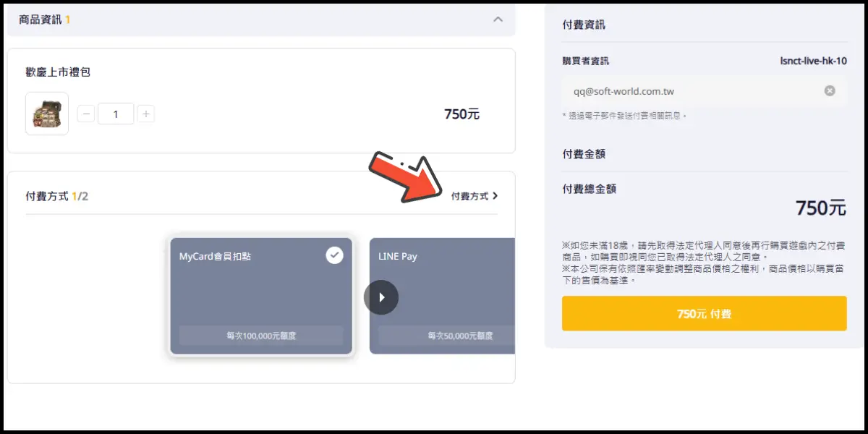Click the 750元 付費 pay button
This screenshot has width=868, height=434.
[x=704, y=313]
